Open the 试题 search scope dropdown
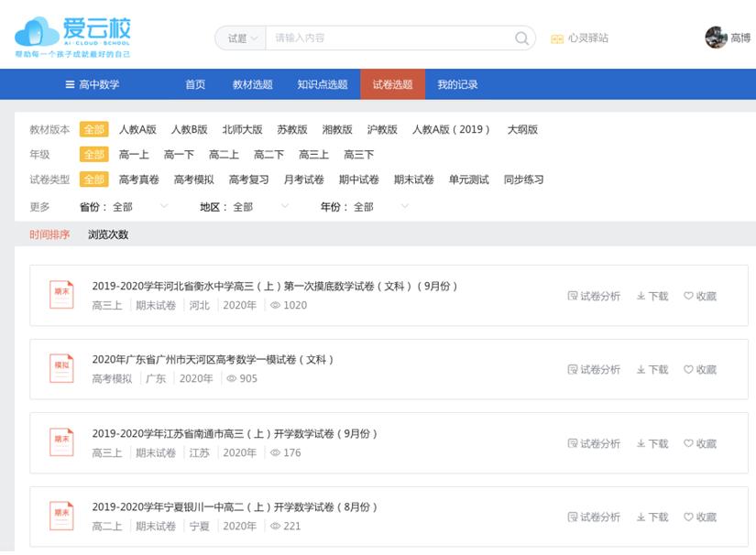The height and width of the screenshot is (555, 756). point(244,38)
